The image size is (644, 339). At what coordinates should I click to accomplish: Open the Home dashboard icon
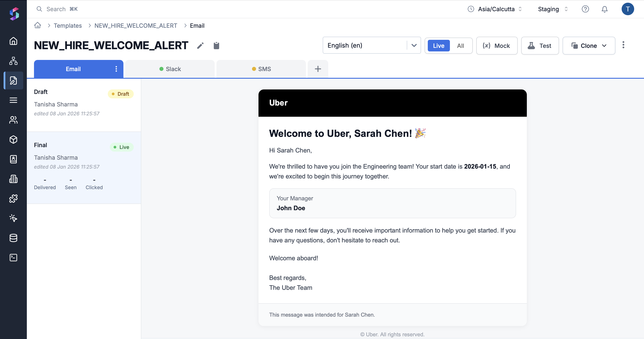pos(13,41)
